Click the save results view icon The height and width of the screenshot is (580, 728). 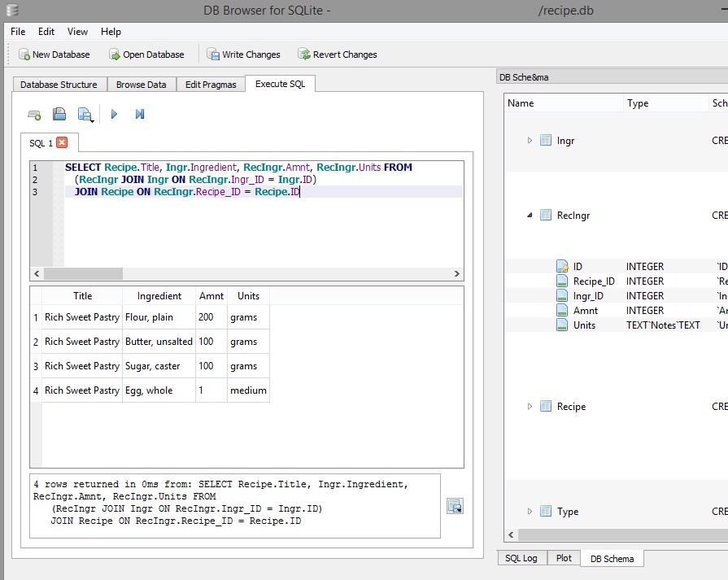[455, 506]
